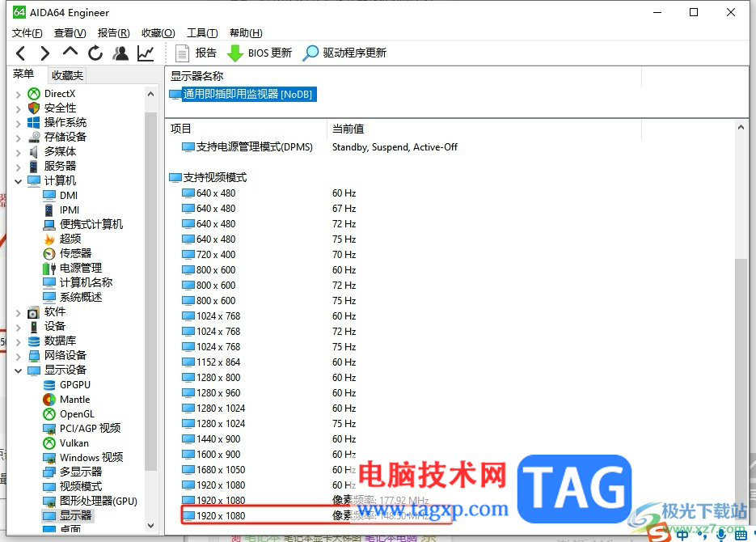This screenshot has width=756, height=542.
Task: Select the Vulkan icon
Action: (49, 442)
